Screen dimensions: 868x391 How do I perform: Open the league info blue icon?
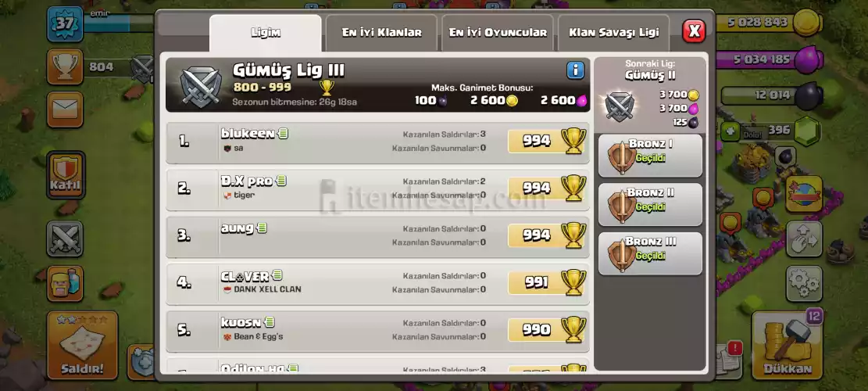pos(575,70)
